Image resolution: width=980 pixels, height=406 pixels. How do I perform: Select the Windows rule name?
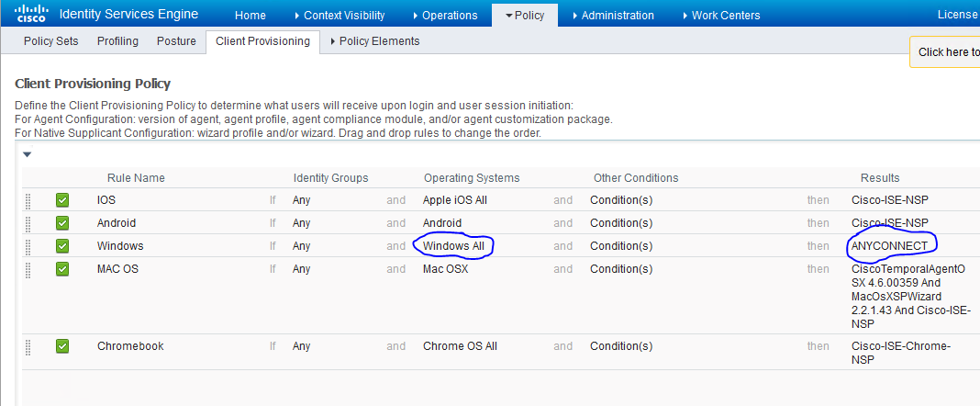(120, 246)
